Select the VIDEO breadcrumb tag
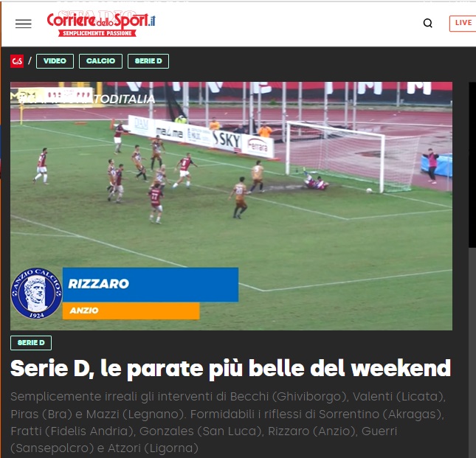This screenshot has width=476, height=458. 55,61
